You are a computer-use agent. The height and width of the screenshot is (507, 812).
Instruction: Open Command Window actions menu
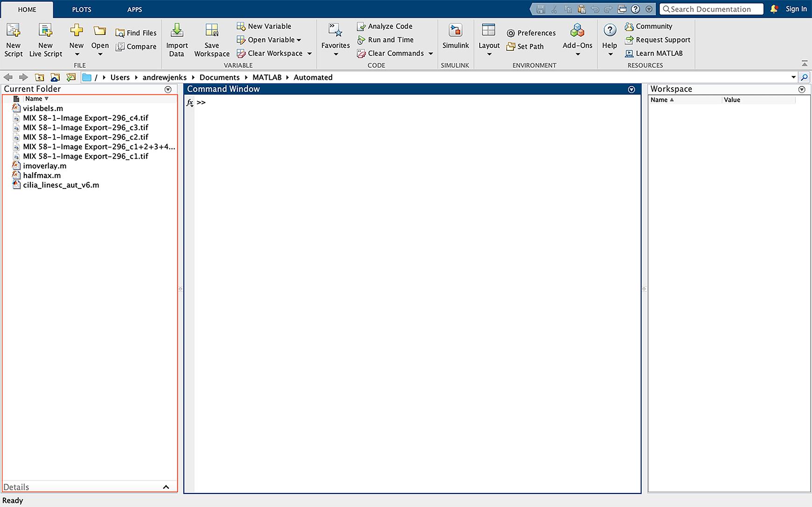click(x=631, y=89)
